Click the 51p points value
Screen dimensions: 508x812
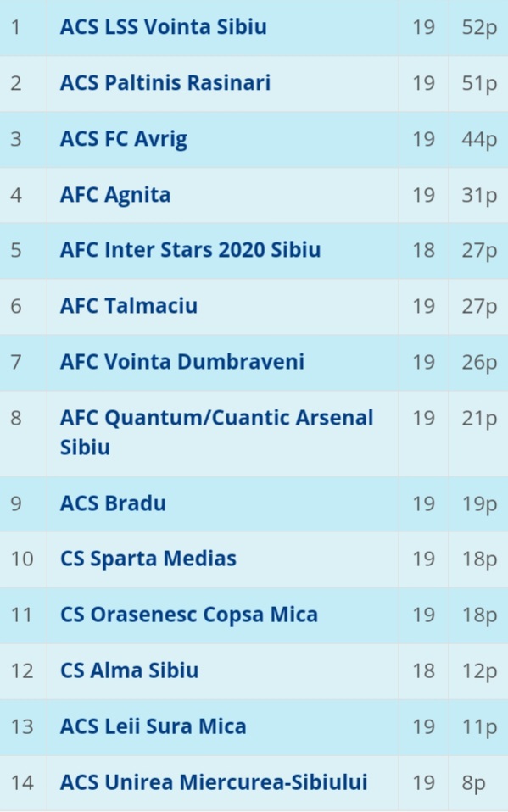point(479,83)
